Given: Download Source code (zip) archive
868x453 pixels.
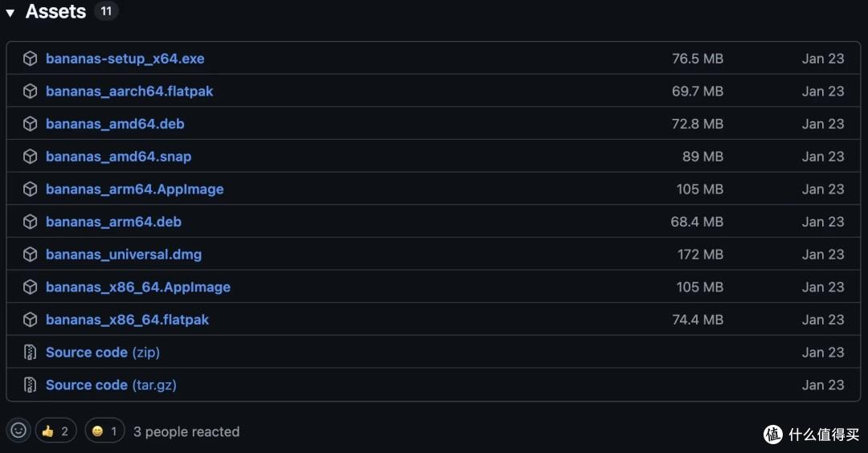Looking at the screenshot, I should (x=103, y=353).
